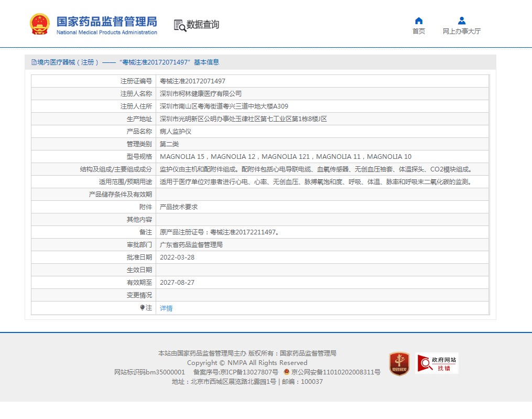
Task: Click the 境内医疗器械（注册）breadcrumb title
Action: (68, 62)
